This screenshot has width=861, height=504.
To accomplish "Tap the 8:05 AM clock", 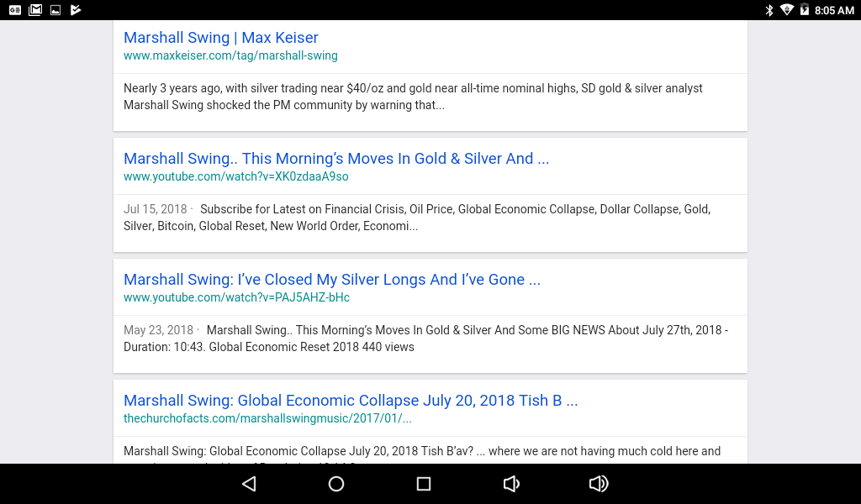I will click(x=834, y=10).
